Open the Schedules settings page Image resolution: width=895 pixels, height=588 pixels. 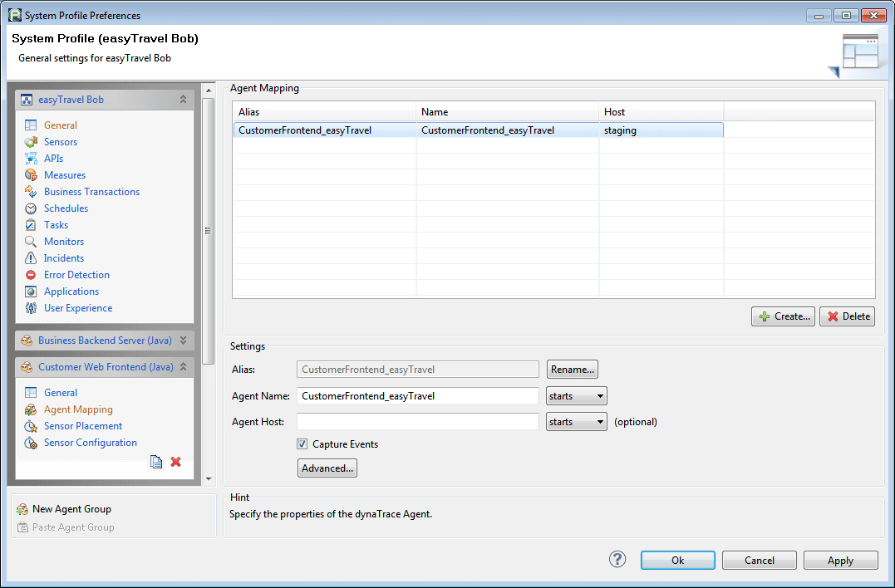point(66,208)
